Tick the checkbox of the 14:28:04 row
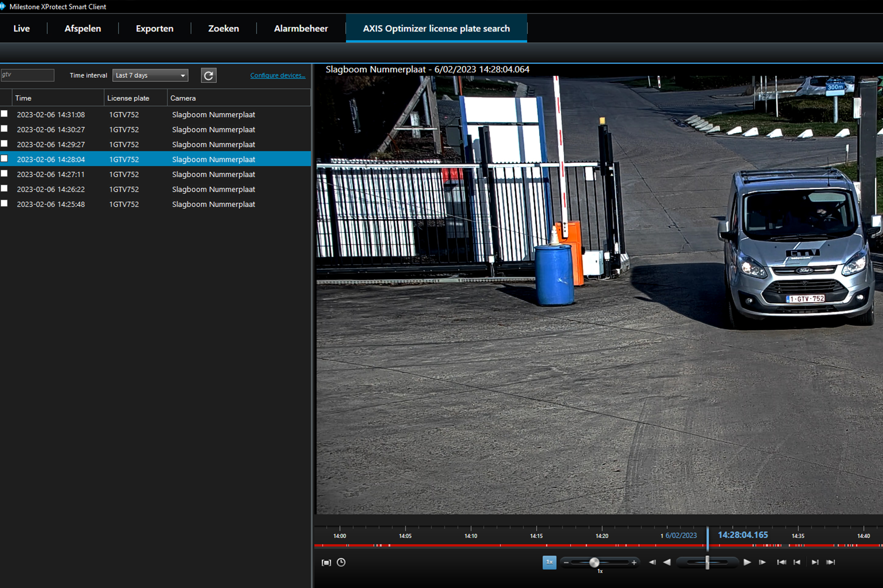 tap(4, 159)
